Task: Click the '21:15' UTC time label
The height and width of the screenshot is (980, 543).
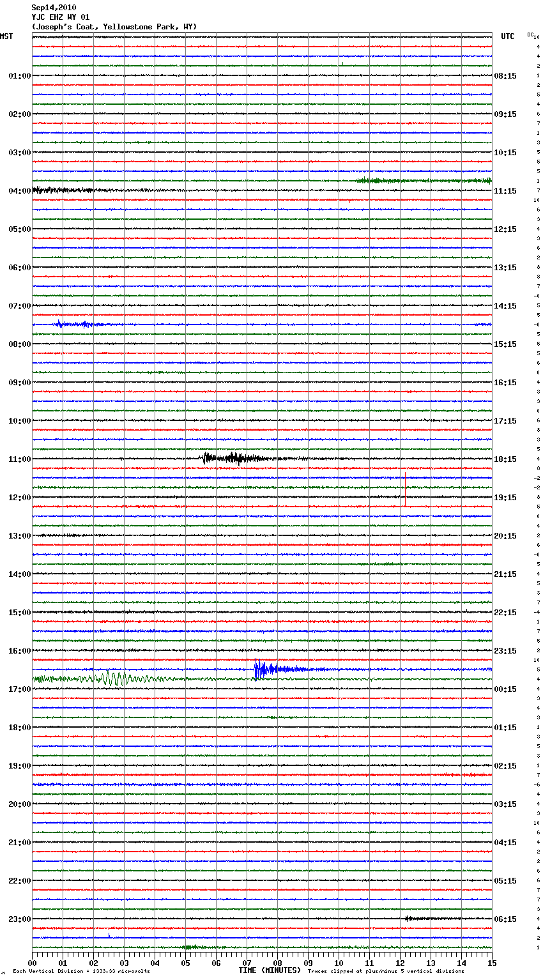Action: (505, 574)
